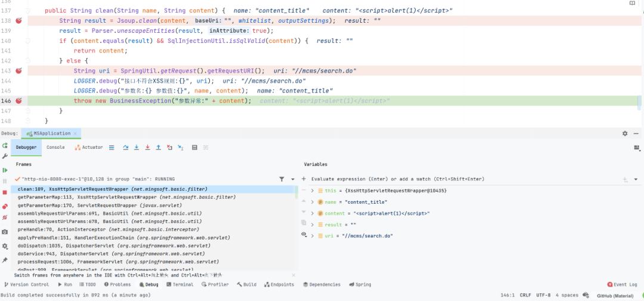
Task: Open View Breakpoints double red circle icon
Action: click(x=5, y=206)
